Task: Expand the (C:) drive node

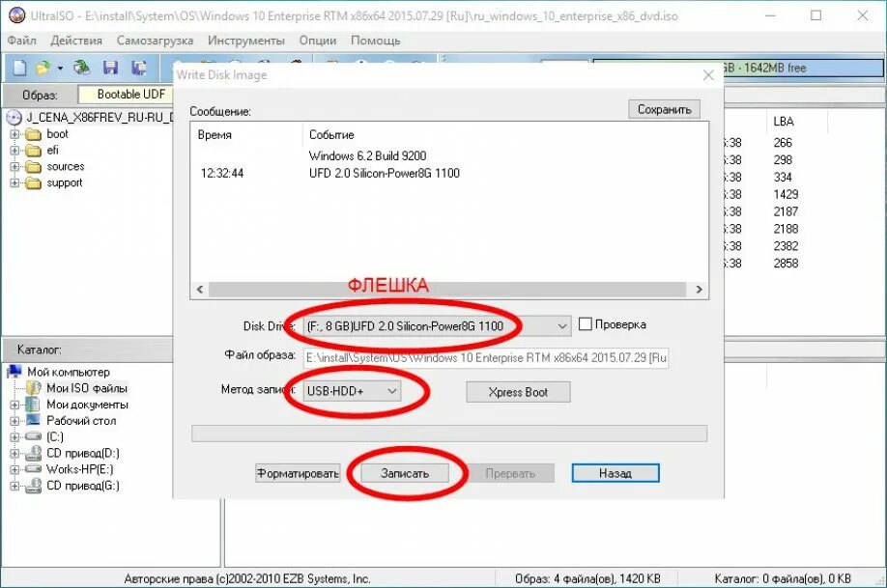Action: pyautogui.click(x=14, y=437)
